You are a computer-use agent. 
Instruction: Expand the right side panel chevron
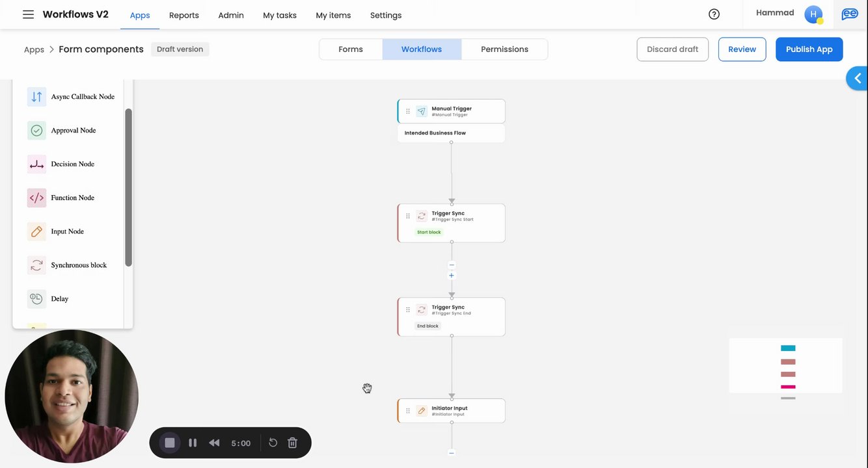click(x=858, y=79)
